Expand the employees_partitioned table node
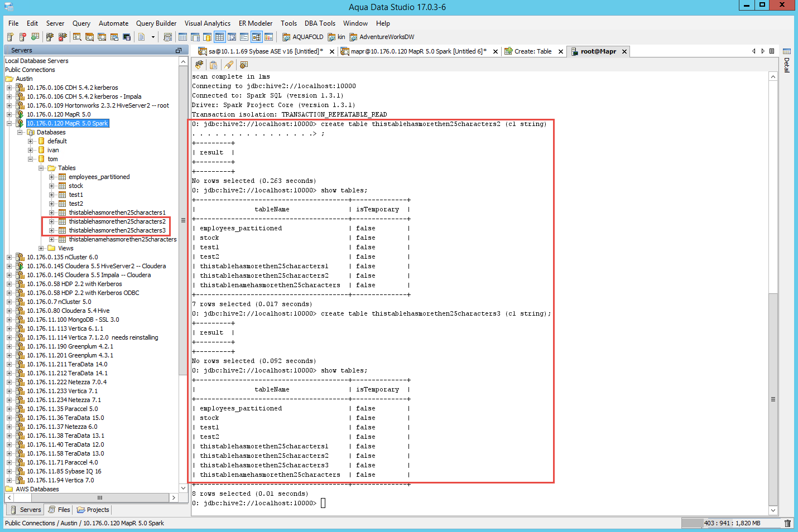798x532 pixels. coord(51,177)
